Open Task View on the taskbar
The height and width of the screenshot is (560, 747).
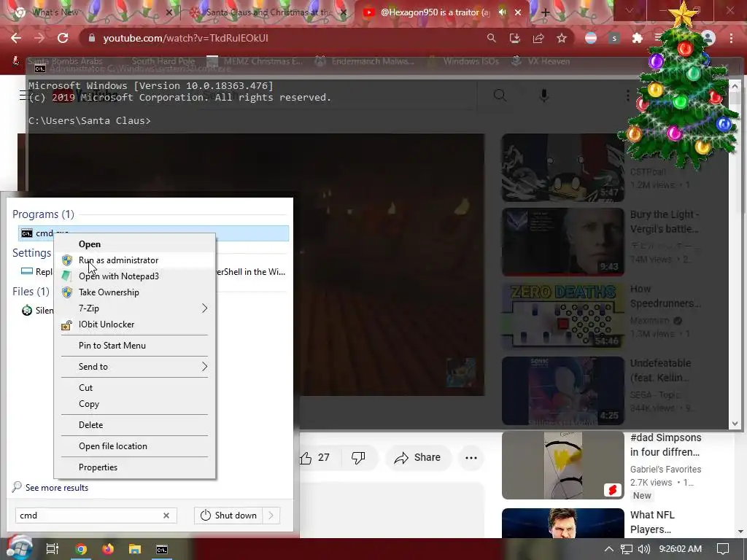53,549
